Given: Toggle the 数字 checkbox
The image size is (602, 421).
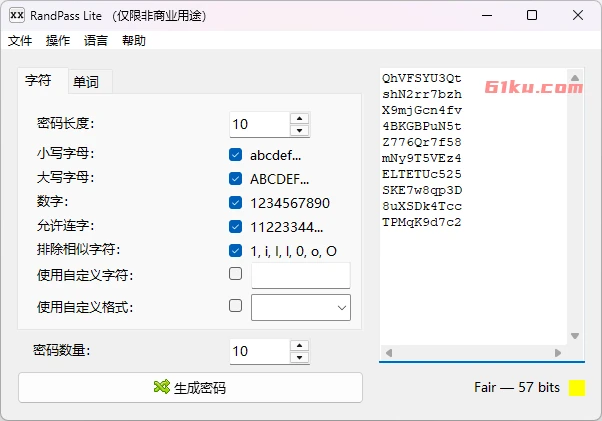Looking at the screenshot, I should [235, 202].
